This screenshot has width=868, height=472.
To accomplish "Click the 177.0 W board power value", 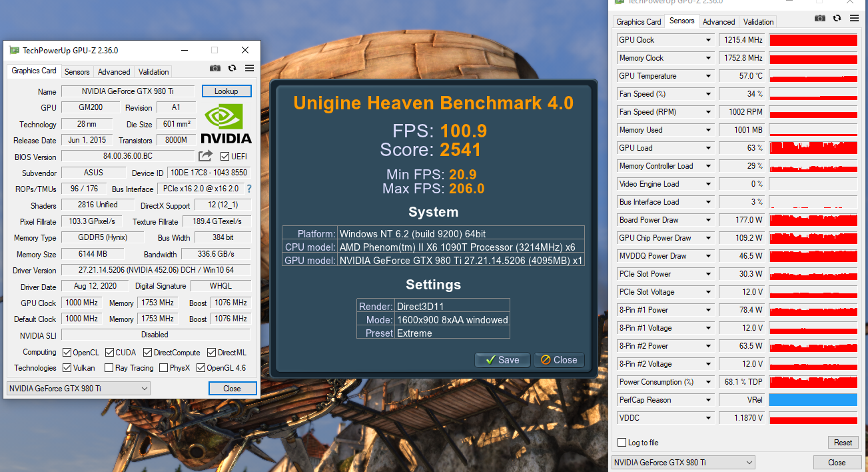I will tap(743, 220).
